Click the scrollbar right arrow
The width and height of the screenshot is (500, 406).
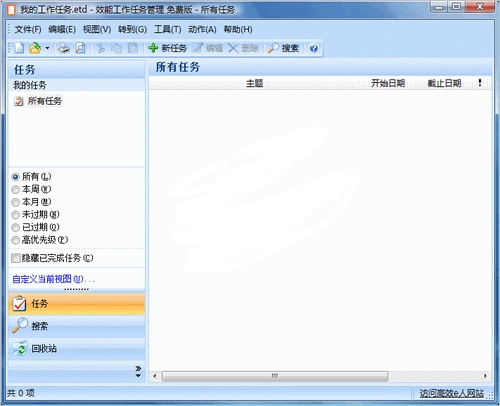[485, 376]
